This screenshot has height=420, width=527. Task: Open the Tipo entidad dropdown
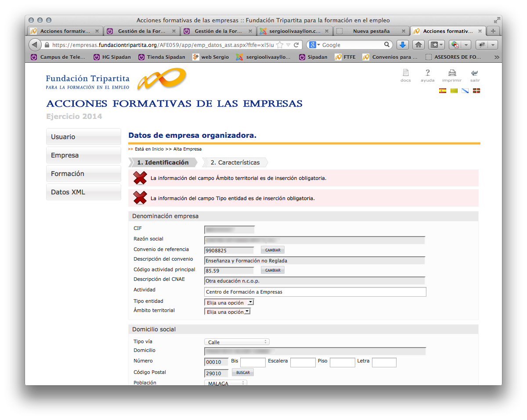point(229,302)
